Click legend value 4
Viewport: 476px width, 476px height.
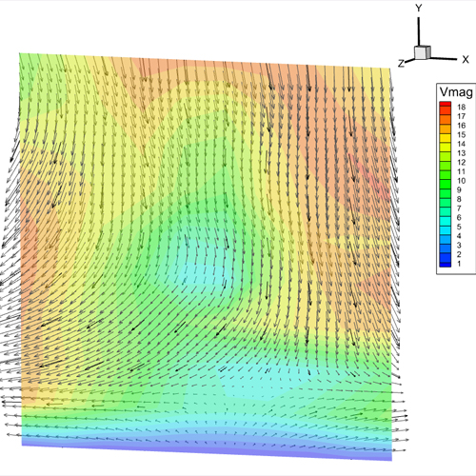pos(459,236)
